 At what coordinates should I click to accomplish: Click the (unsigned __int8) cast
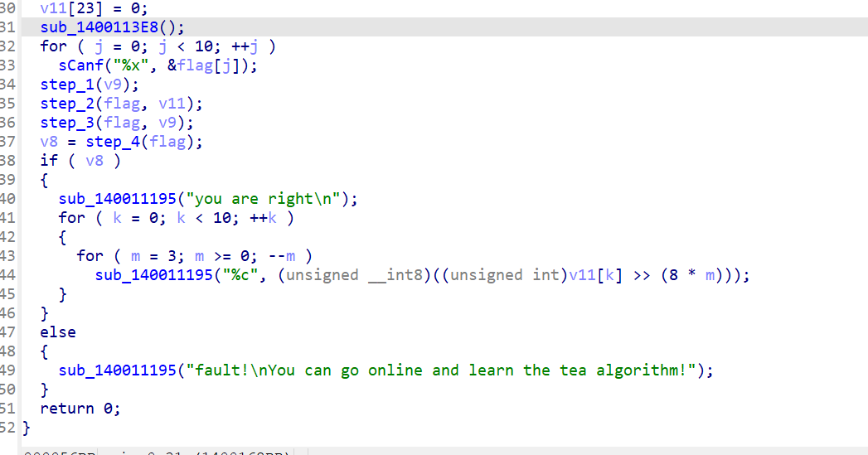coord(354,275)
